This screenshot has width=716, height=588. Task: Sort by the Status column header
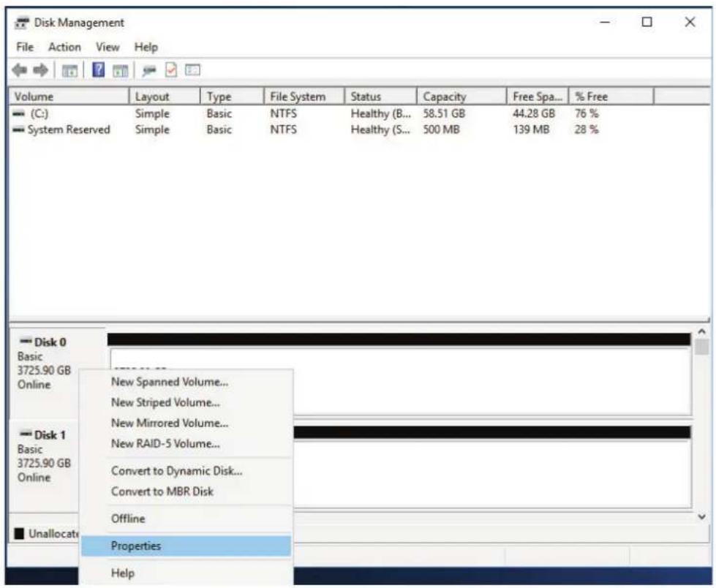381,97
